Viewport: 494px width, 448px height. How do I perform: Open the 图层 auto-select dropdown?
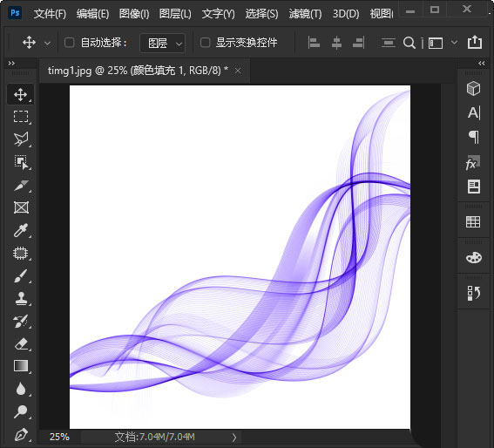(x=163, y=43)
